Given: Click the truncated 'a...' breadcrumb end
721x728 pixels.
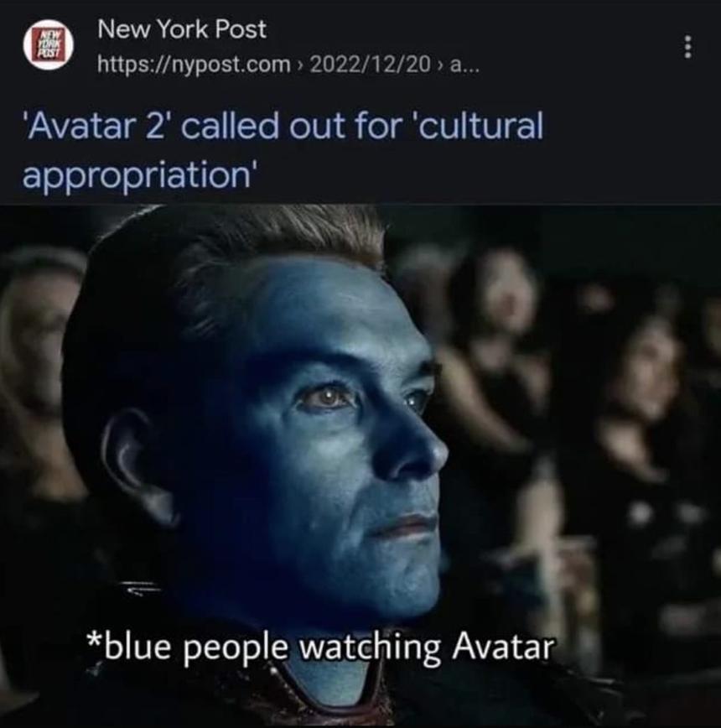Looking at the screenshot, I should pos(465,65).
